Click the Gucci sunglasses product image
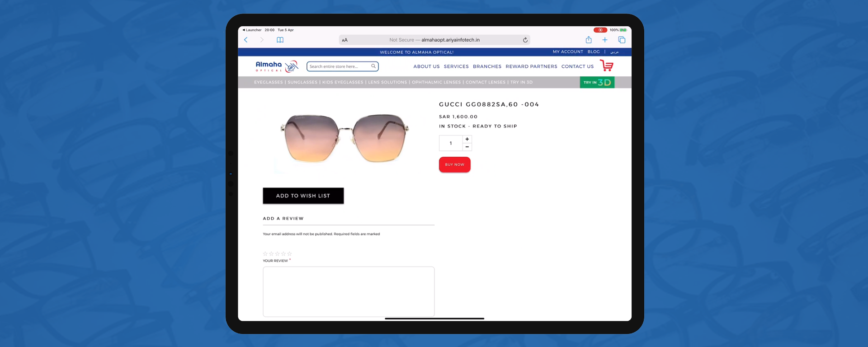 coord(344,138)
